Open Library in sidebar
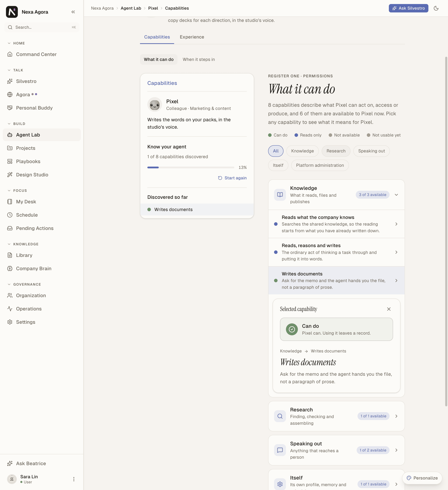The height and width of the screenshot is (490, 448). [42, 255]
